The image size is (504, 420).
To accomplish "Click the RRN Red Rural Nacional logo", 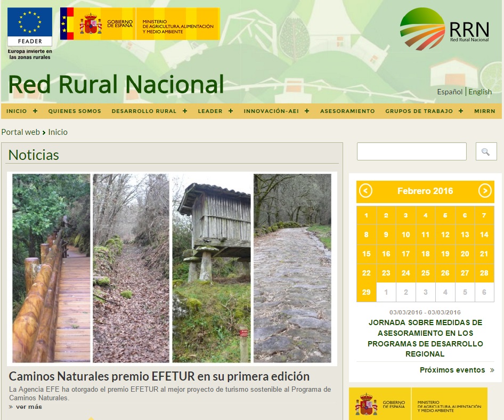I will click(x=444, y=28).
